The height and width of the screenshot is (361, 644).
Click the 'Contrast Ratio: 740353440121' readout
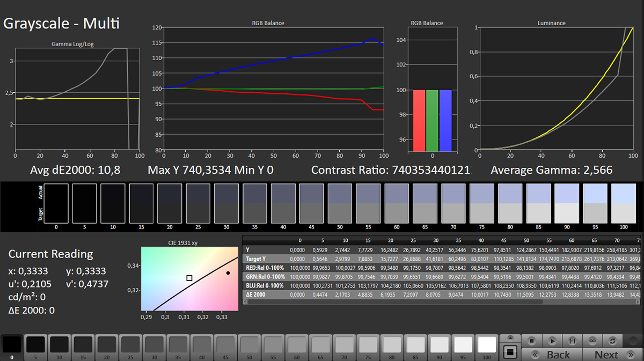(391, 170)
